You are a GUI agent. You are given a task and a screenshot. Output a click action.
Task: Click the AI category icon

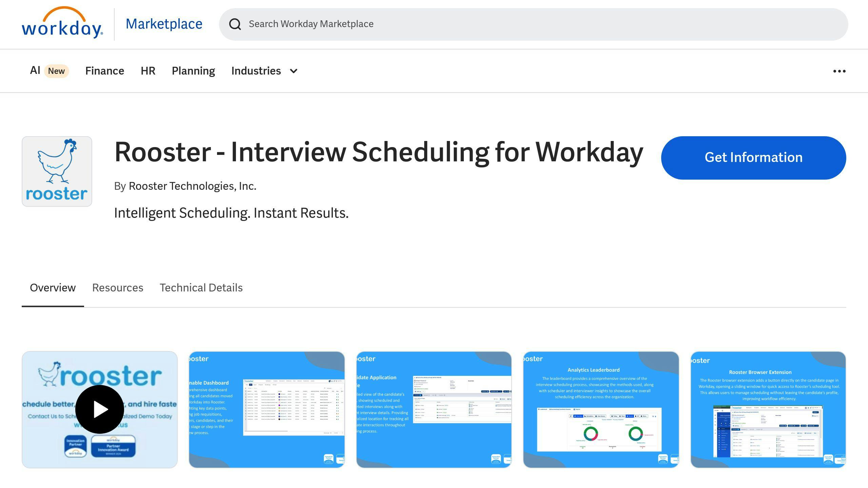click(35, 71)
